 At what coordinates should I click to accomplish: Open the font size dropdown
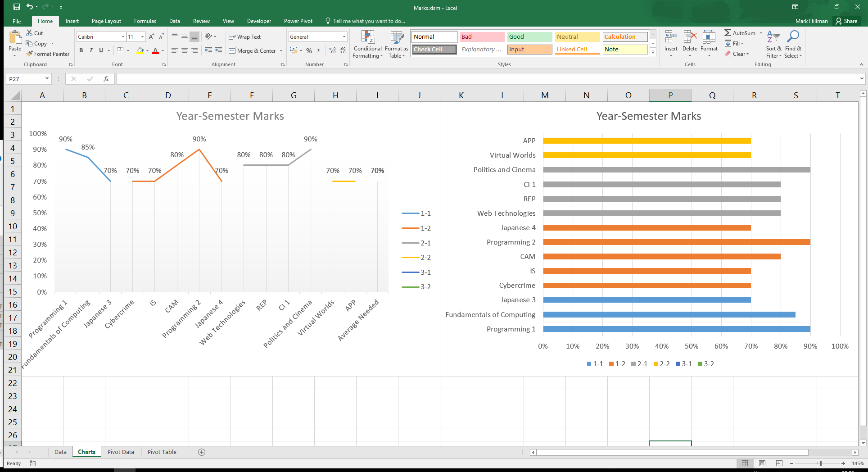[142, 36]
